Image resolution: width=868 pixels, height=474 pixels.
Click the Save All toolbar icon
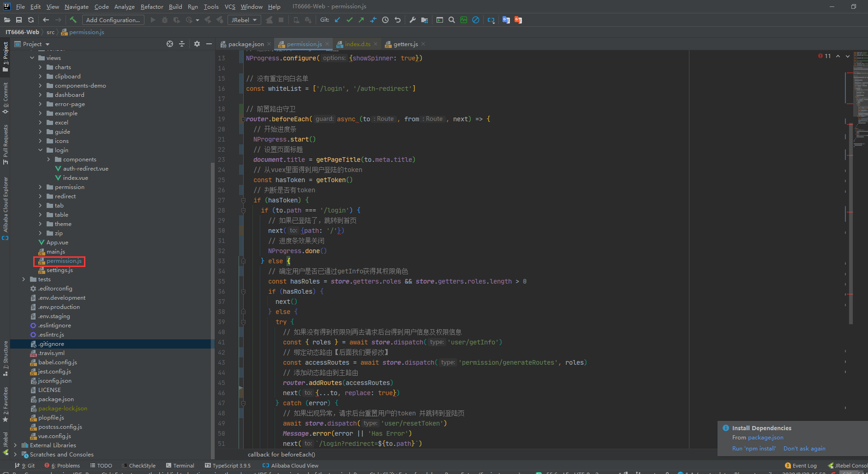[x=19, y=20]
